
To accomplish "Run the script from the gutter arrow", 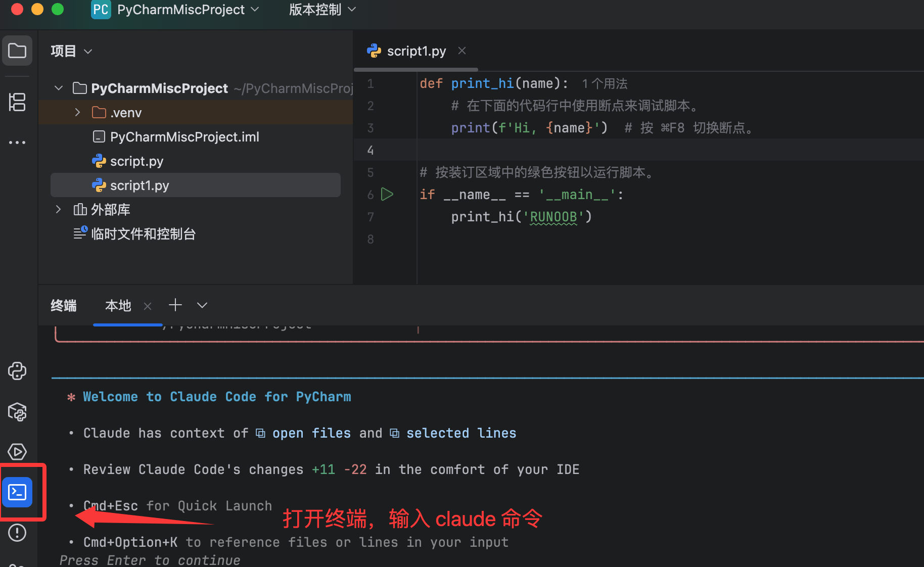I will pos(387,194).
